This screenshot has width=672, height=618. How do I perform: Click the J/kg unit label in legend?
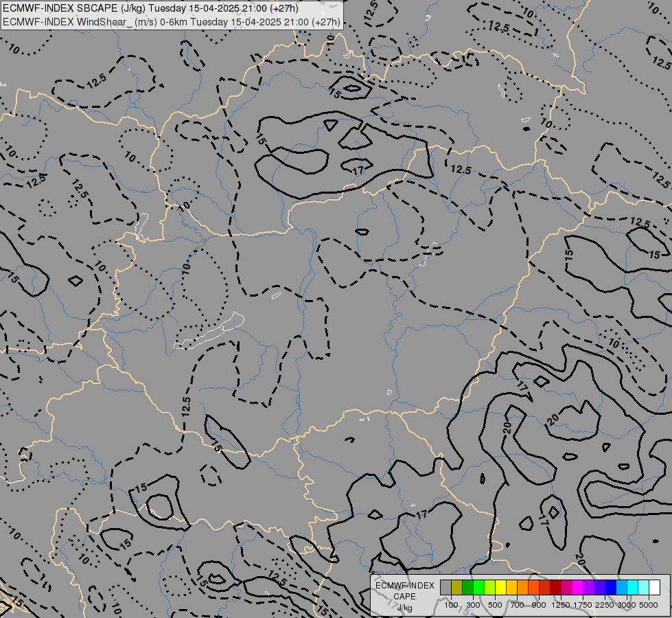404,608
